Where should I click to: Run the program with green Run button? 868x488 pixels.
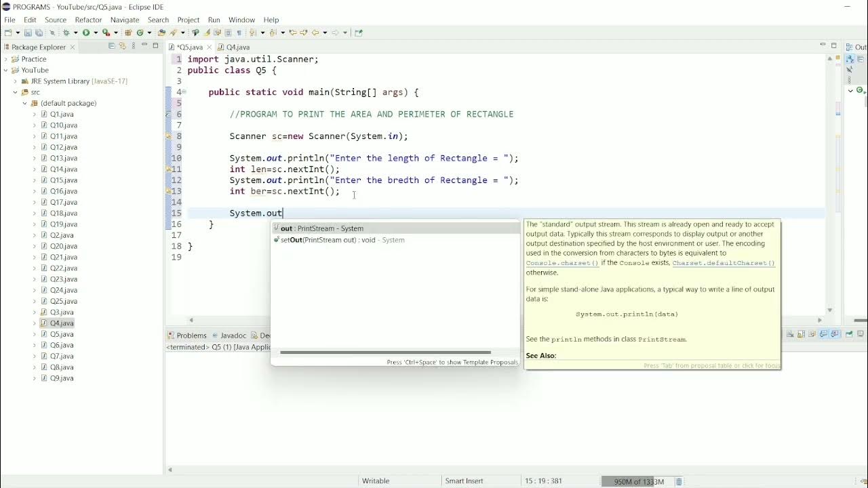86,33
